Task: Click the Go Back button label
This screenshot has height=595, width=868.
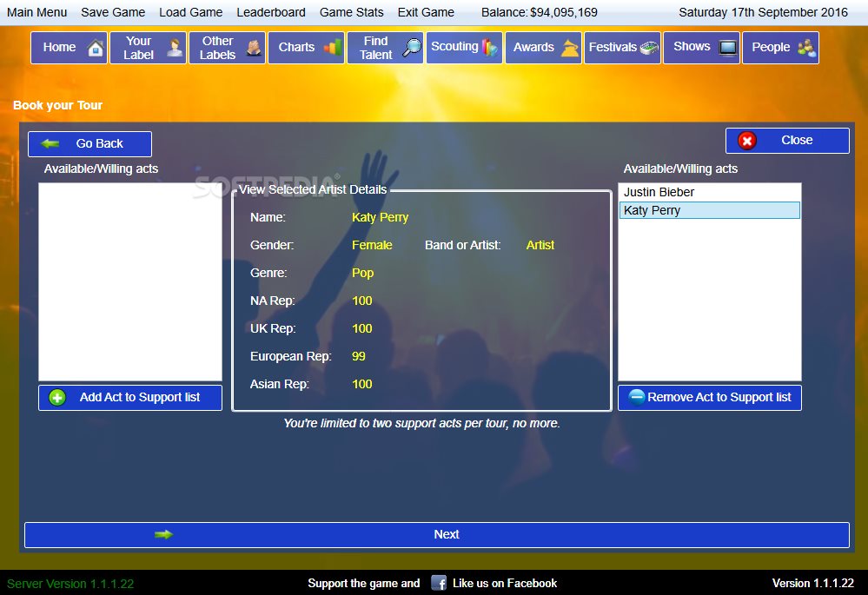Action: point(100,144)
